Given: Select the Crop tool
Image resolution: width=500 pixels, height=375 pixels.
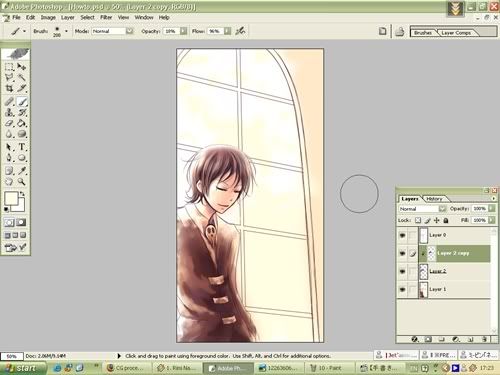Looking at the screenshot, I should [x=9, y=88].
